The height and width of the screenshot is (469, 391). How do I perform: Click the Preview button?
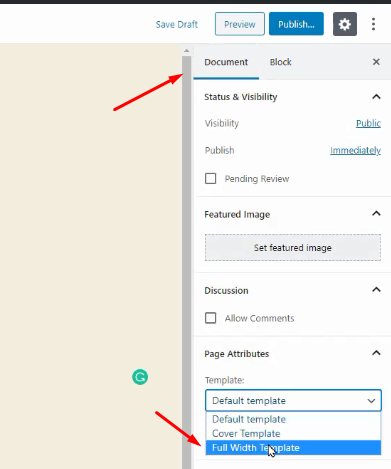[240, 24]
